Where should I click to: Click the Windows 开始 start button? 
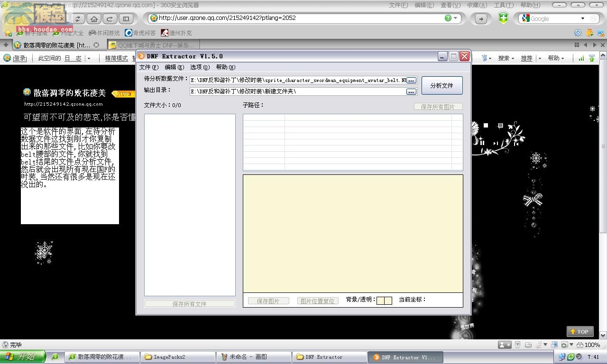(22, 357)
